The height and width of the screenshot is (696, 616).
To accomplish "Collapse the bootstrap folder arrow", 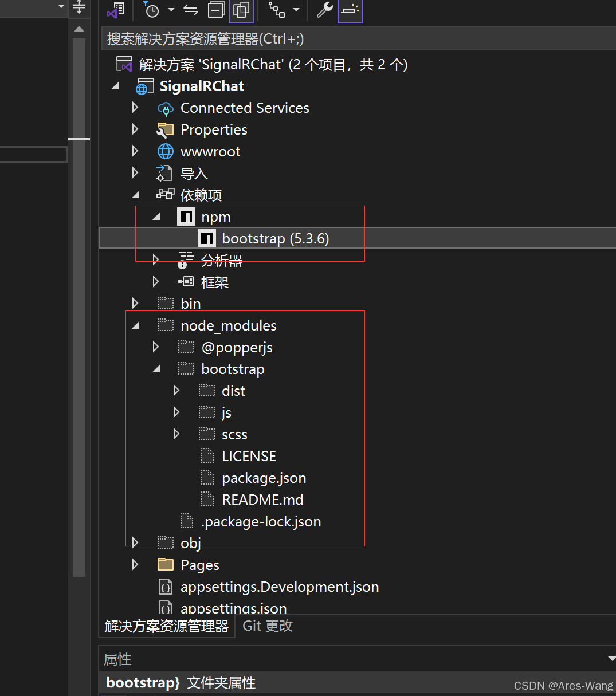I will 156,369.
